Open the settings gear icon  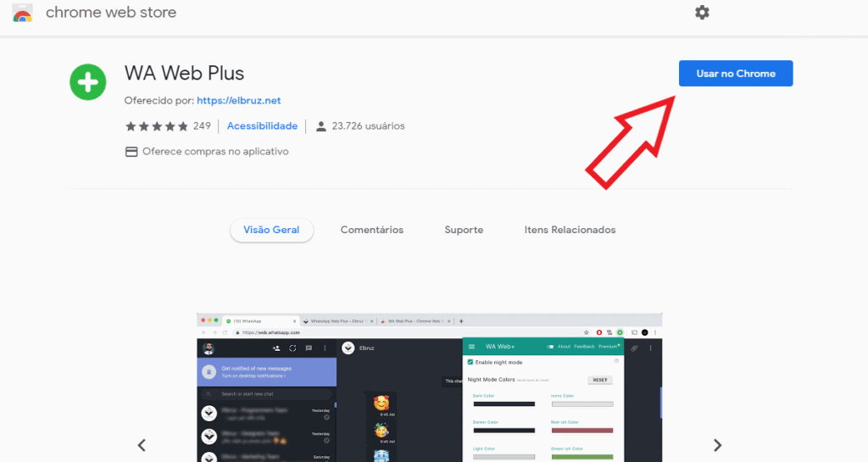point(702,12)
